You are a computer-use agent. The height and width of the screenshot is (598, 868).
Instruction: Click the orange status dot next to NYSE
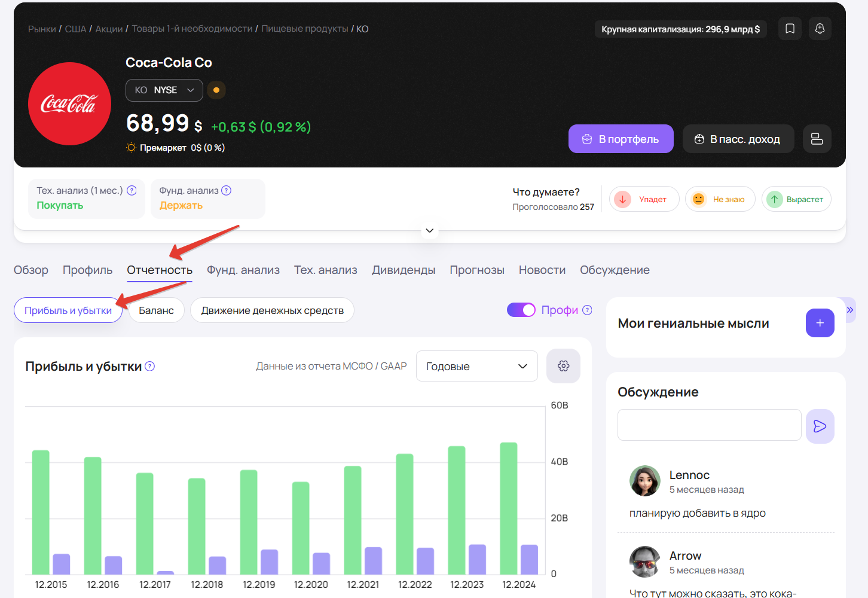216,90
